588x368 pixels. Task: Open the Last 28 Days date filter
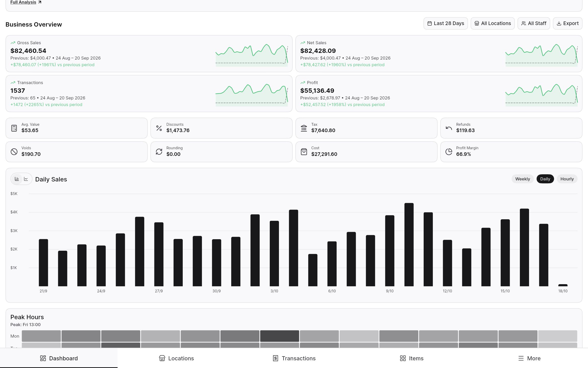446,24
